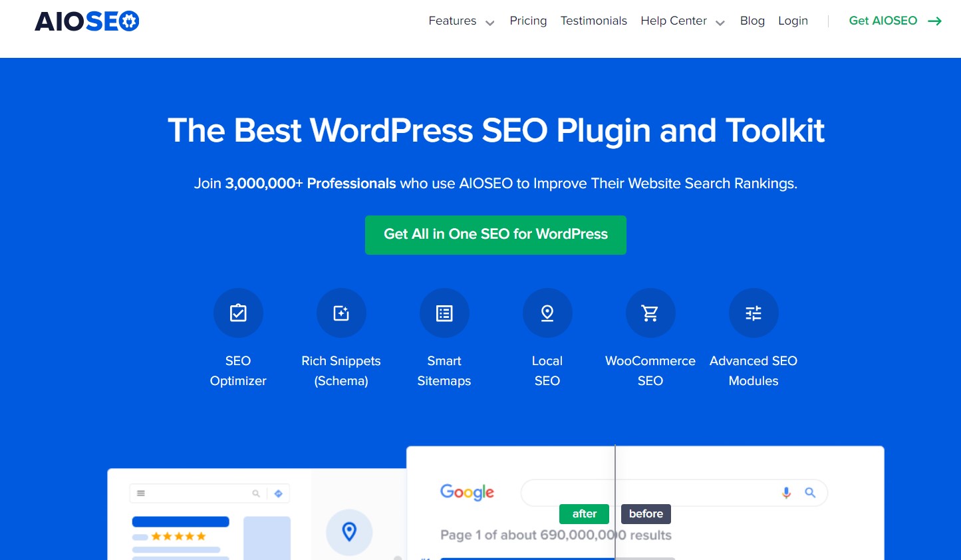The width and height of the screenshot is (961, 560).
Task: Click the small search icon in mock panel
Action: tap(256, 493)
